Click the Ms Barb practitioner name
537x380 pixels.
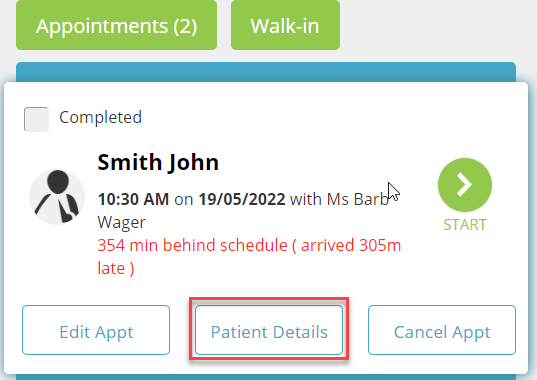pos(358,199)
